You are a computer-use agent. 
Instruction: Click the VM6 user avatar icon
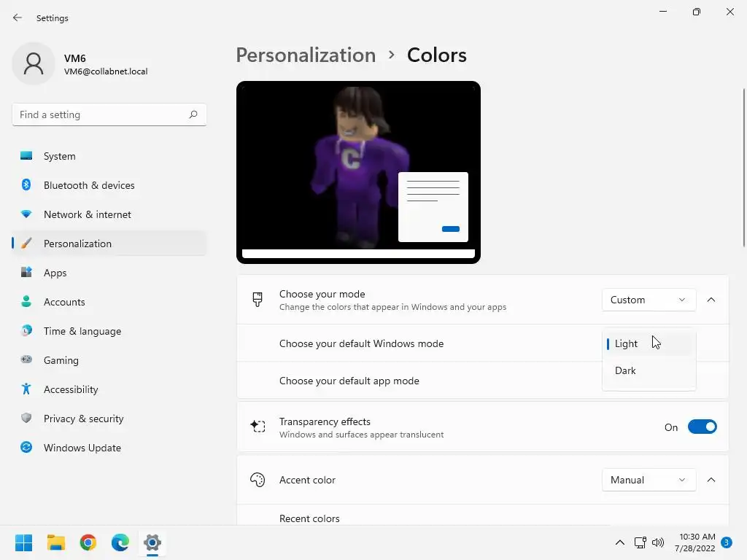point(34,63)
